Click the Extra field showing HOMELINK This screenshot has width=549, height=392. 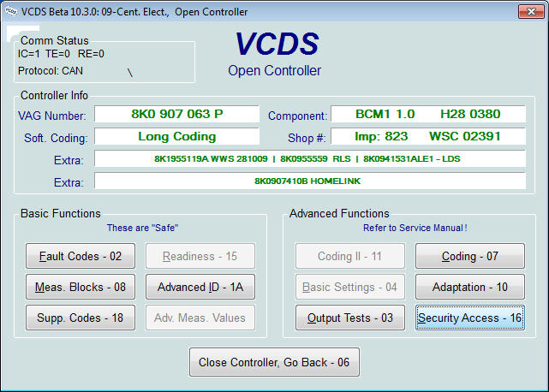coord(309,181)
